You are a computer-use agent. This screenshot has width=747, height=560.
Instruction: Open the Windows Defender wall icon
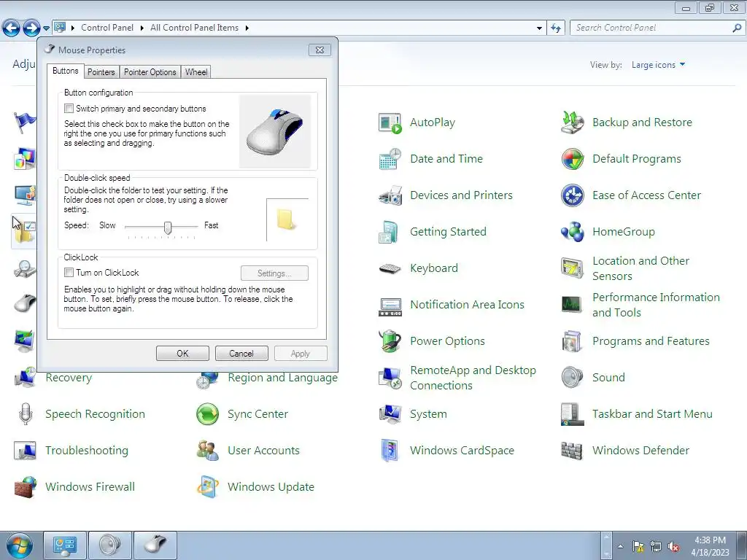572,451
